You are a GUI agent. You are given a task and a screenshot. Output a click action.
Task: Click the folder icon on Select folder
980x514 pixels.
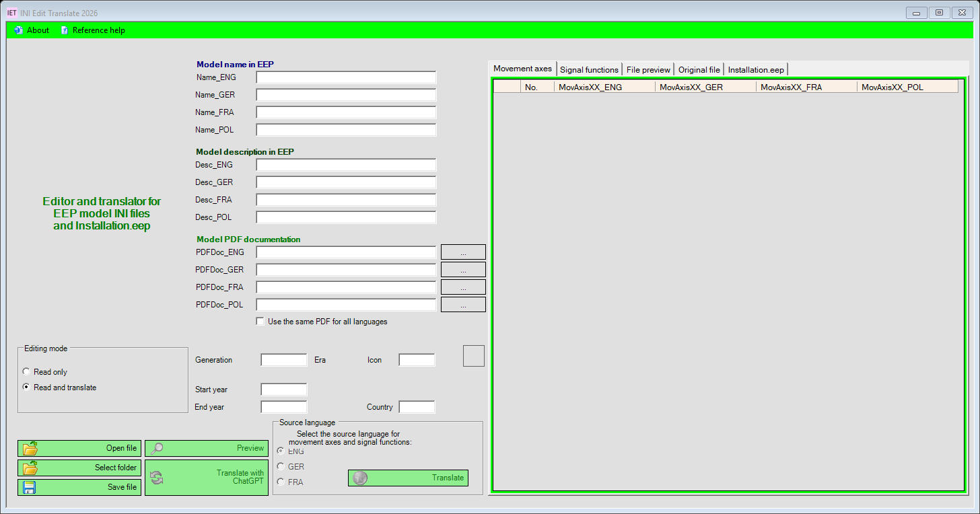[x=30, y=468]
